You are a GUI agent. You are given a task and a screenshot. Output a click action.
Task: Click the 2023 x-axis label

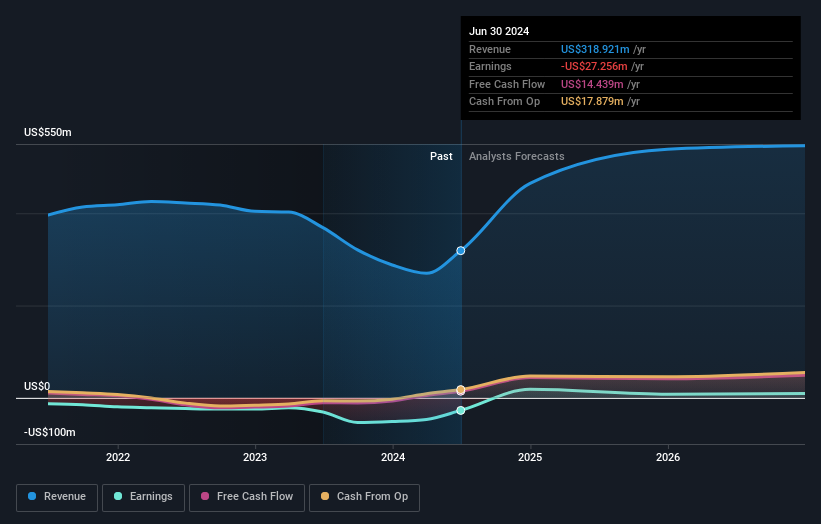255,457
